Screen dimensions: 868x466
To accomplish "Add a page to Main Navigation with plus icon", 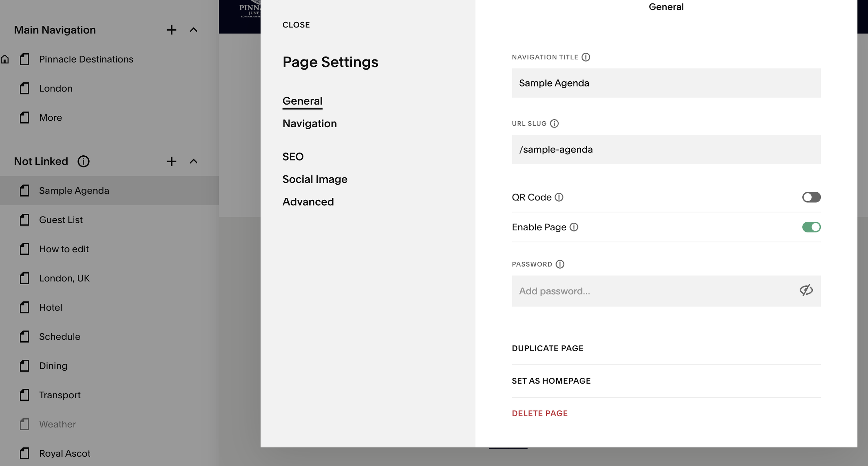I will 172,30.
